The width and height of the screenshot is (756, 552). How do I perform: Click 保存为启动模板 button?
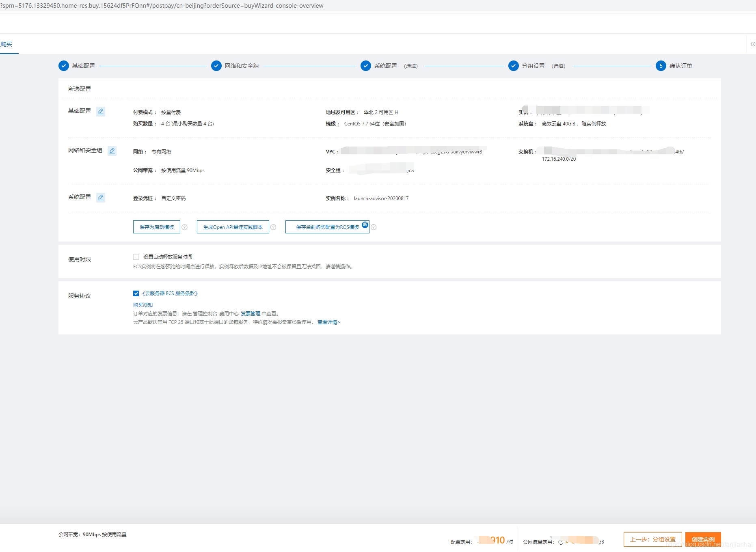[x=157, y=227]
